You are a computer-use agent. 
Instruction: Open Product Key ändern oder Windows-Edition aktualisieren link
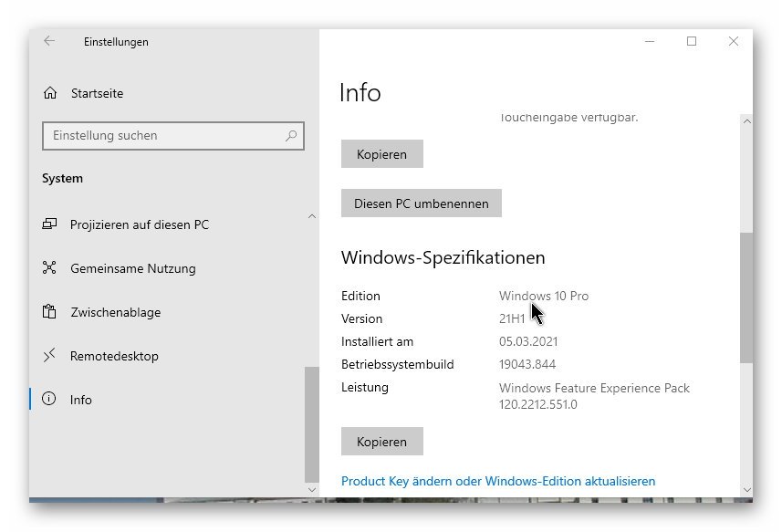point(498,481)
